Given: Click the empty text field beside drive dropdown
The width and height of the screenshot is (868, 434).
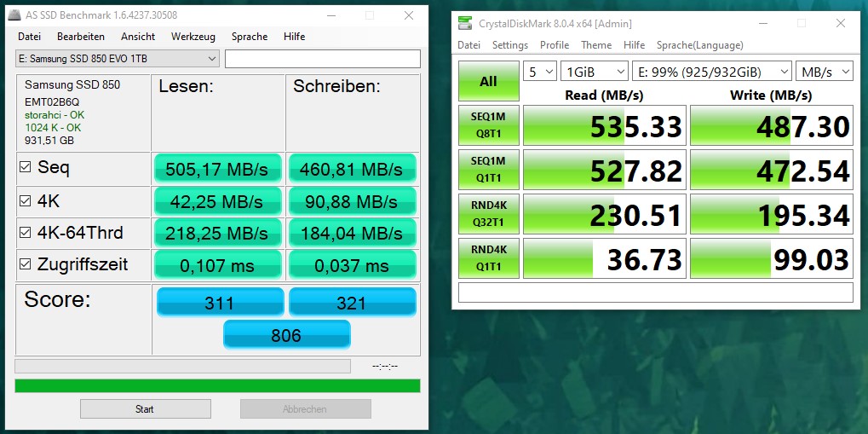Looking at the screenshot, I should click(323, 59).
